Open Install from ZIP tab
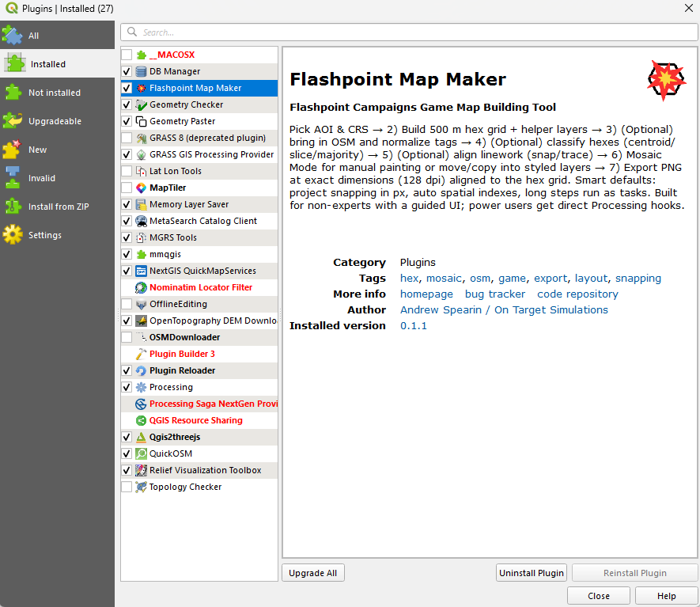Screen dimensions: 700x607 click(x=57, y=207)
